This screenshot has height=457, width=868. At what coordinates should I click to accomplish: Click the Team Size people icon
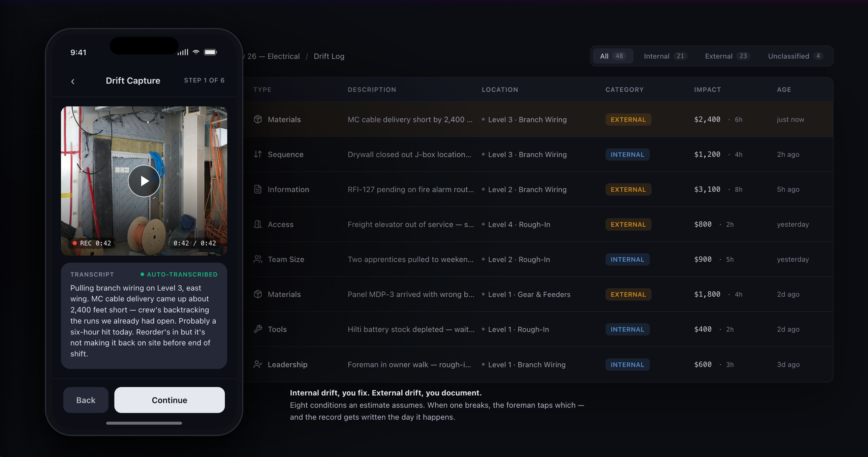258,260
